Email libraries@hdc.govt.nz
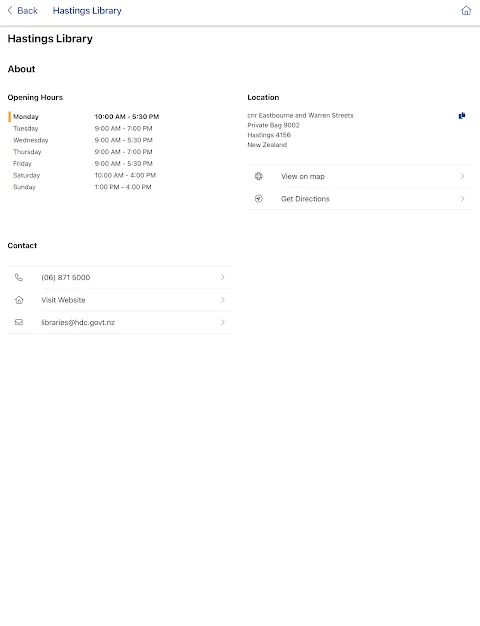480x626 pixels. coord(120,322)
